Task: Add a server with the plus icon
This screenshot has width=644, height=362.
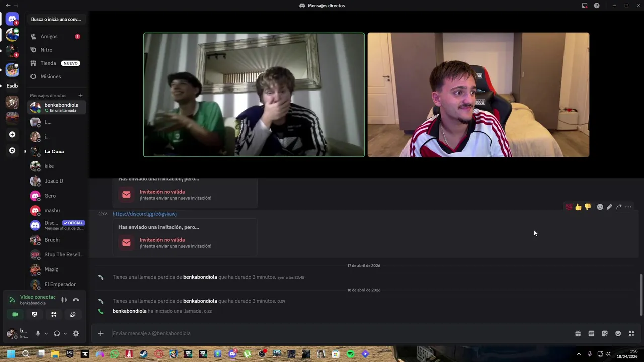Action: click(12, 134)
